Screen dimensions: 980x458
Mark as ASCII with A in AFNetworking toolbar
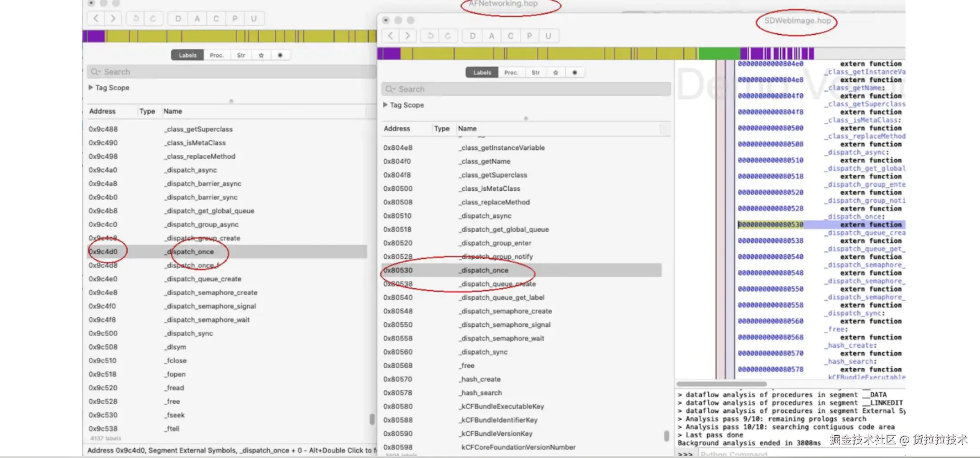(197, 18)
